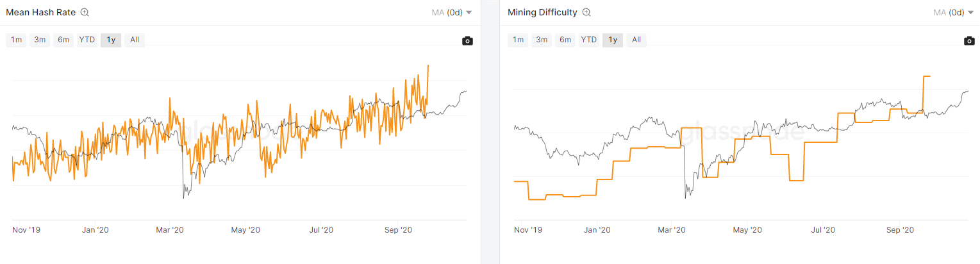Switch Mean Hash Rate to YTD
This screenshot has height=264, width=980.
pyautogui.click(x=87, y=40)
